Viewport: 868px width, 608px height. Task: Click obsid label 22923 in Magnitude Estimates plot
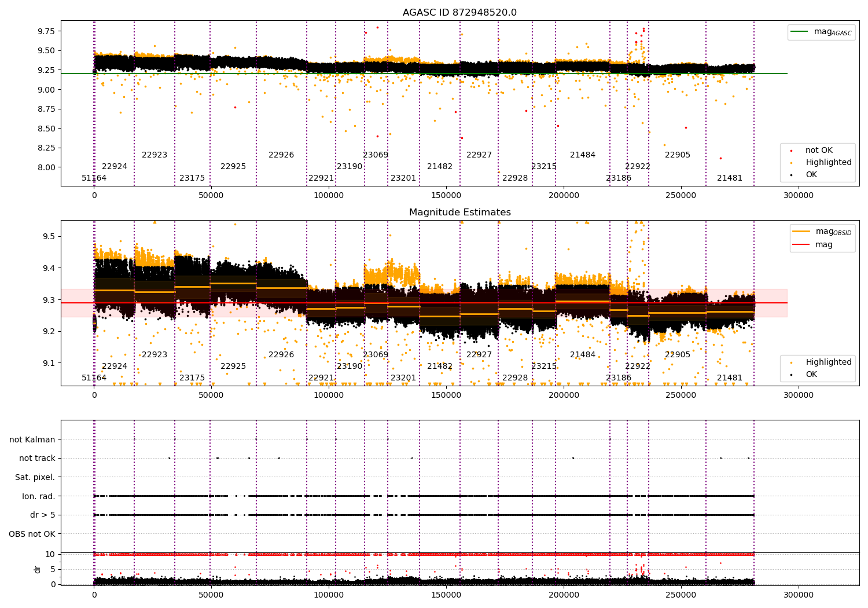(155, 354)
